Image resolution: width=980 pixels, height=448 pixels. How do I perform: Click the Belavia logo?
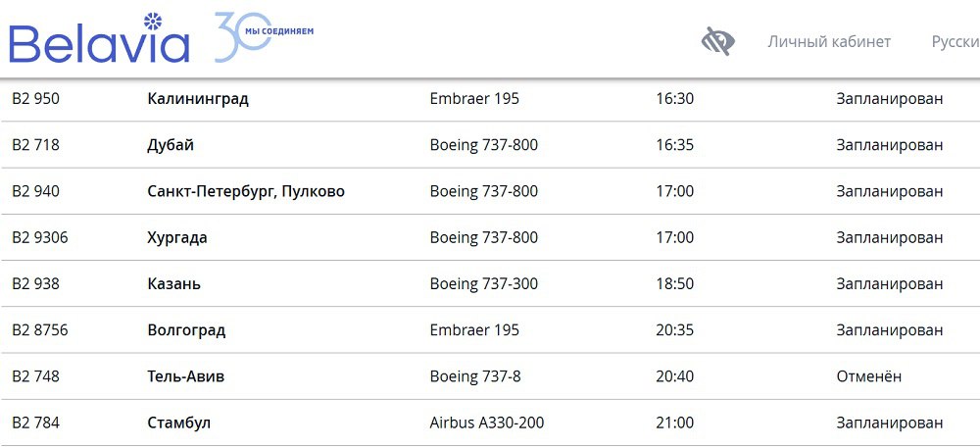coord(99,41)
